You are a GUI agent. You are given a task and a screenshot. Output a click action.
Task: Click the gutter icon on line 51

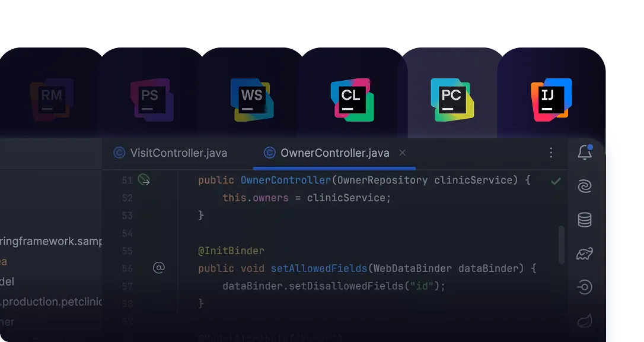click(x=144, y=180)
